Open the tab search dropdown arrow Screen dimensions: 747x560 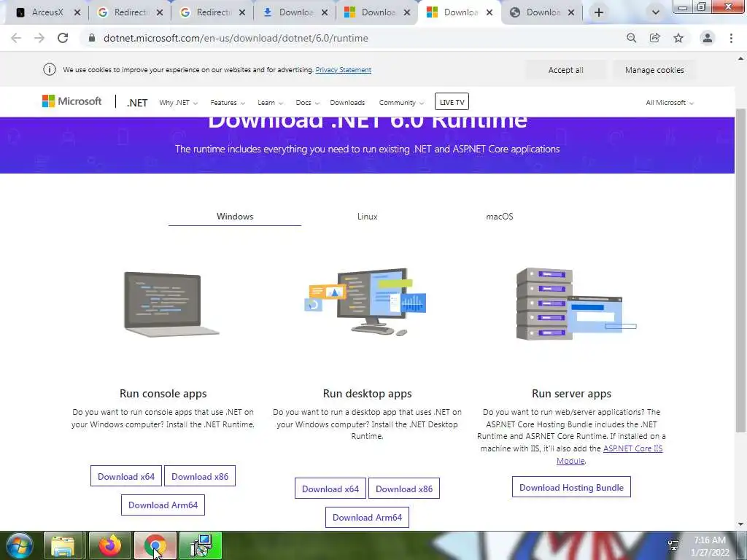(x=656, y=12)
